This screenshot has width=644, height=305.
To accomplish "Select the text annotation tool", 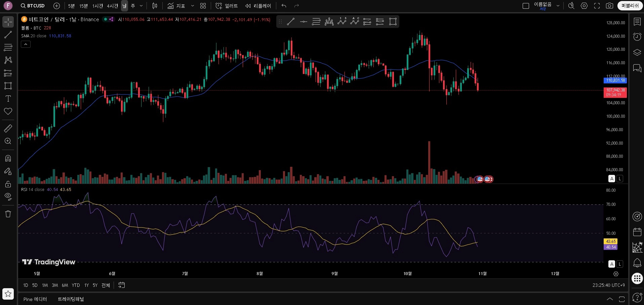I will coord(8,99).
